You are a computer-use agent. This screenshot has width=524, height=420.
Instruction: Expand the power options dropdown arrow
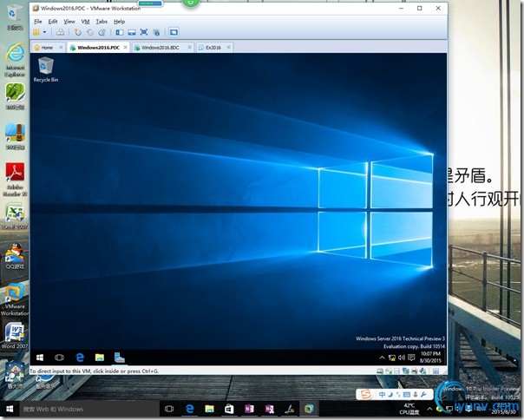tap(44, 32)
